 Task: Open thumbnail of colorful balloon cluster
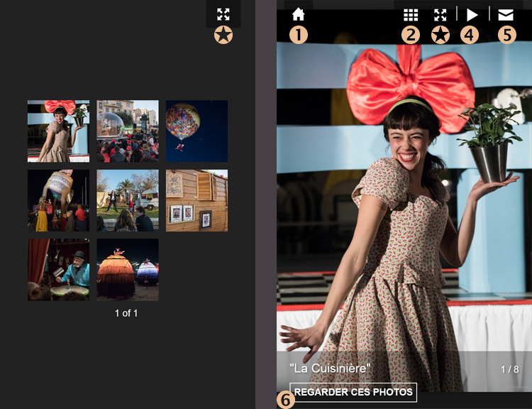pos(196,131)
